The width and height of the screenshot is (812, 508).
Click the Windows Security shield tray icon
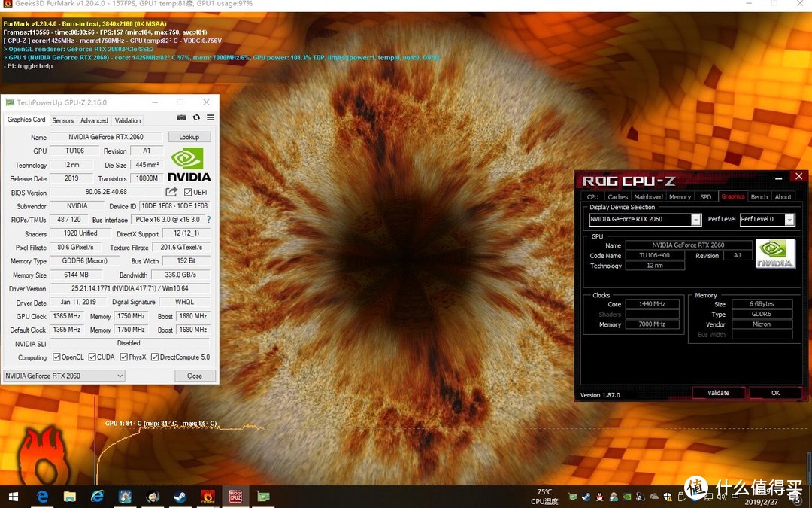click(x=668, y=497)
